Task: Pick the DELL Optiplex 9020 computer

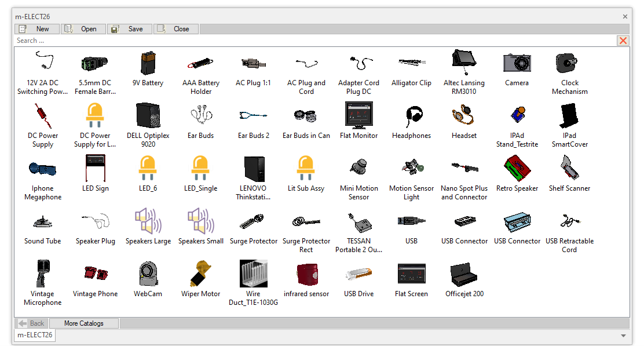Action: 148,116
